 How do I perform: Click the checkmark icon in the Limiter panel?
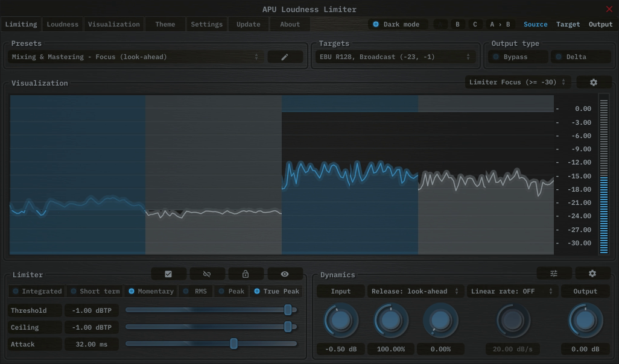coord(168,274)
